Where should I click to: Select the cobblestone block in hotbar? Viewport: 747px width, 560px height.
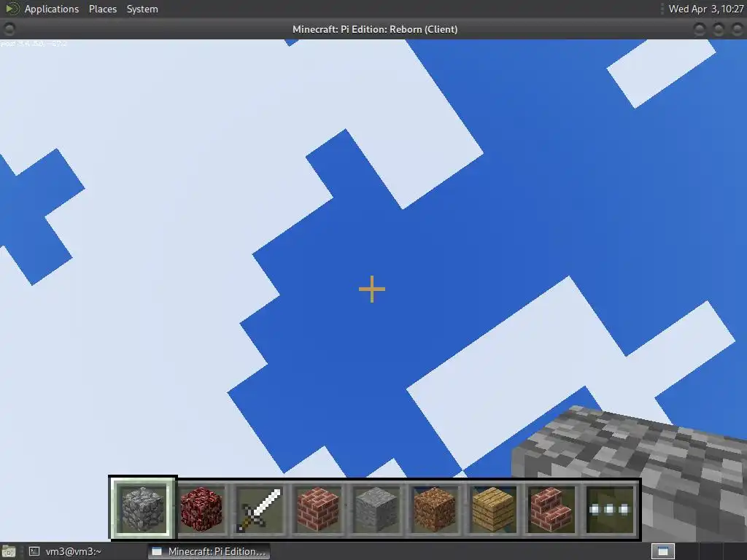coord(143,508)
